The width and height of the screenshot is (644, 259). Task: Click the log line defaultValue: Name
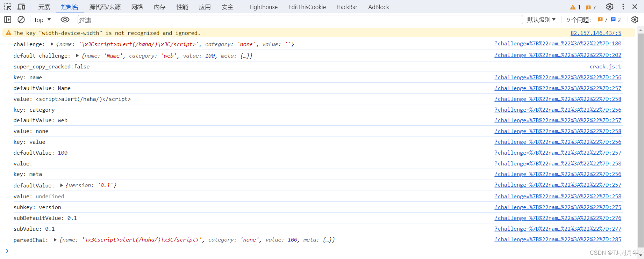click(42, 88)
